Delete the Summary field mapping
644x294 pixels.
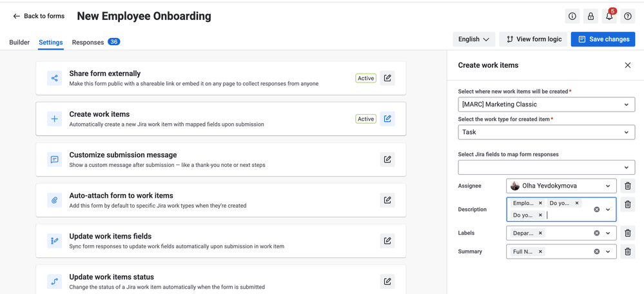pos(628,251)
